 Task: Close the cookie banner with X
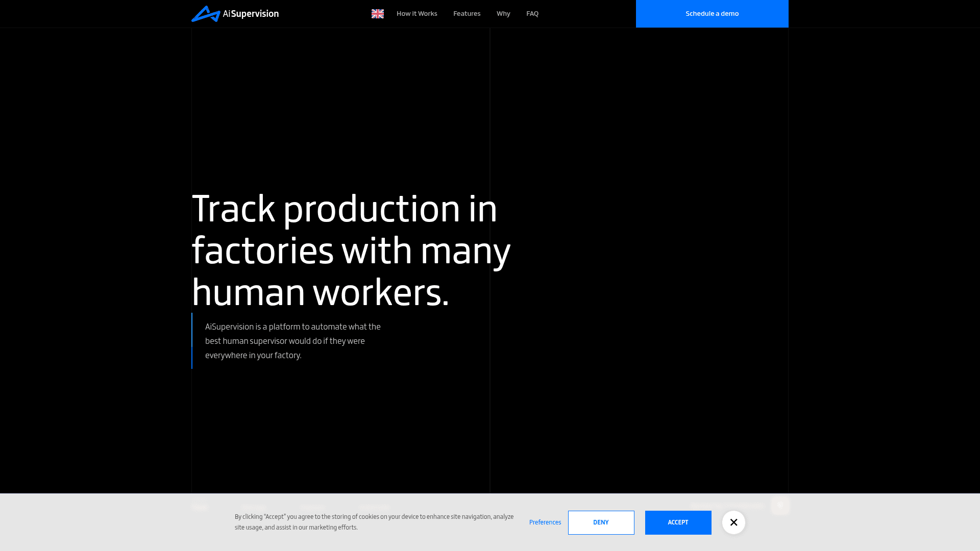[x=733, y=522]
